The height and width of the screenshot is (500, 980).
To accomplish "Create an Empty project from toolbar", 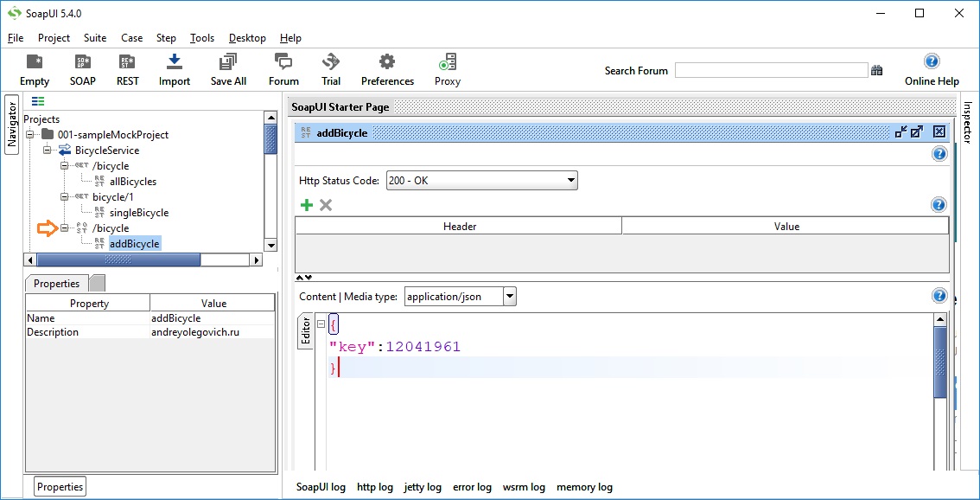I will point(35,70).
